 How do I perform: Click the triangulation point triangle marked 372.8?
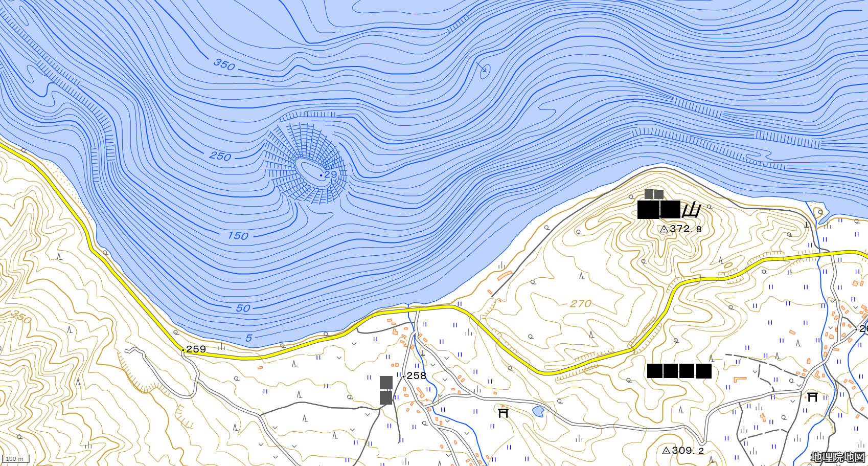tap(664, 229)
